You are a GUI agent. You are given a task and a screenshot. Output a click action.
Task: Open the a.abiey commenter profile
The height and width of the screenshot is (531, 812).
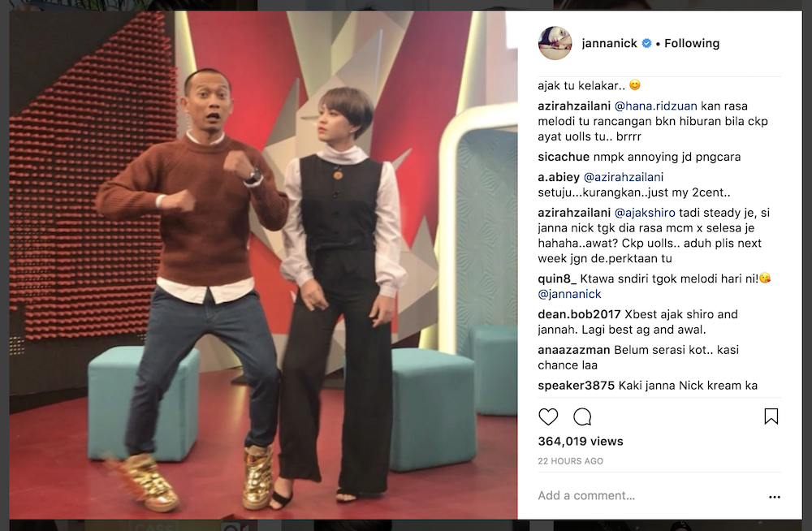(x=559, y=177)
